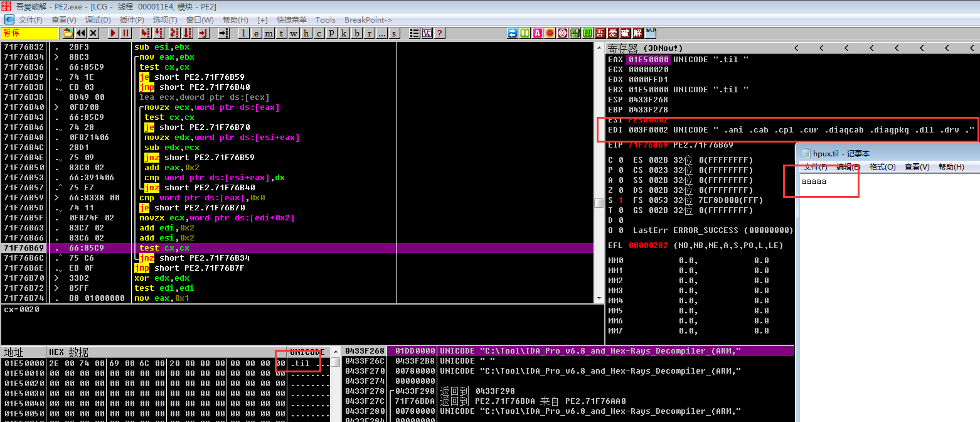Click the Trace Into toolbar icon
Viewport: 980px width, 422px height.
pyautogui.click(x=174, y=33)
